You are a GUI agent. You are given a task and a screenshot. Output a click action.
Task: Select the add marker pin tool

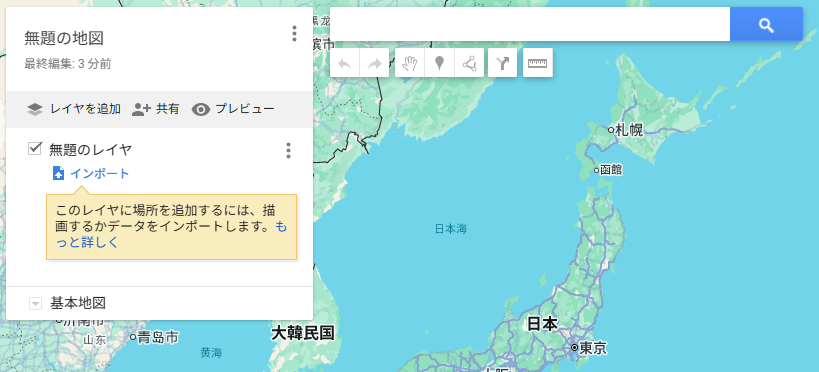(440, 63)
